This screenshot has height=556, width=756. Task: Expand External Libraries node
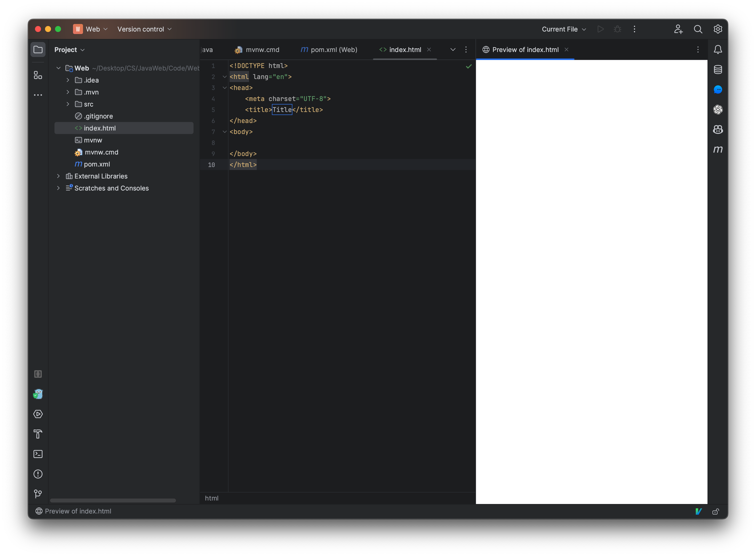pos(58,176)
